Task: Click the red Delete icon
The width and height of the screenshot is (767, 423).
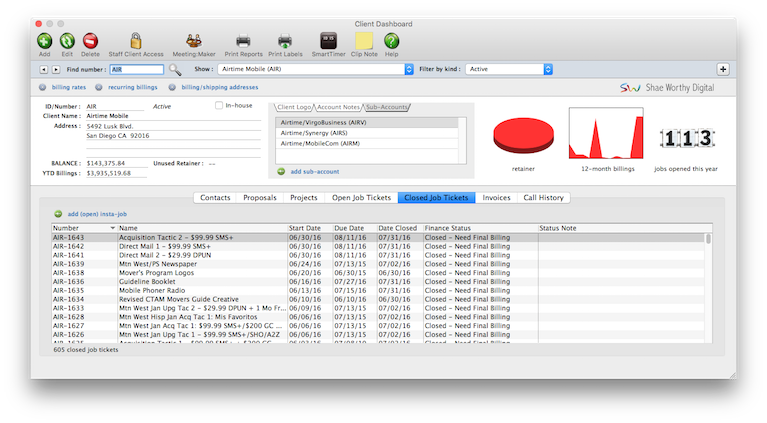Action: [x=90, y=41]
